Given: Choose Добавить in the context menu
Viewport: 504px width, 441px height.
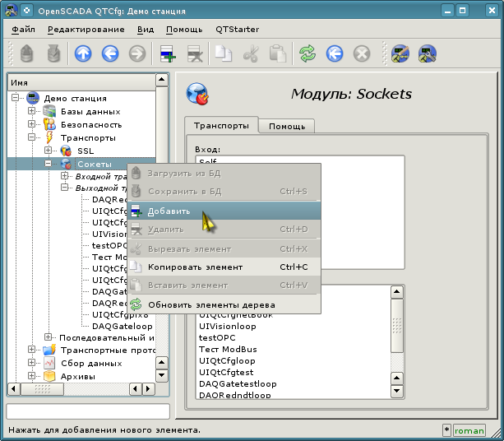Looking at the screenshot, I should pos(169,211).
